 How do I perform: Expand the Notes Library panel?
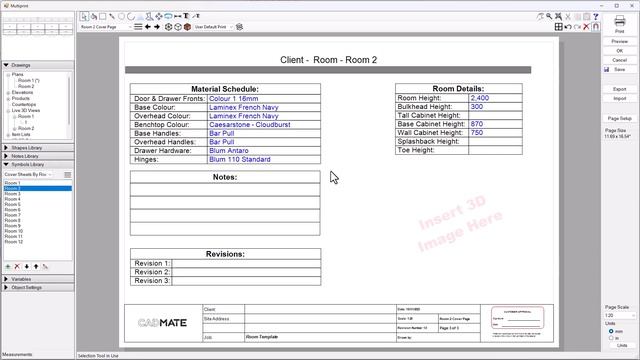[x=6, y=156]
